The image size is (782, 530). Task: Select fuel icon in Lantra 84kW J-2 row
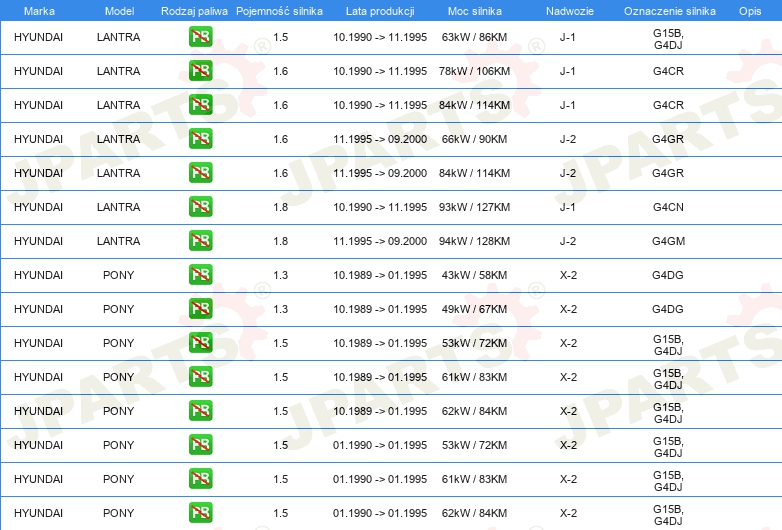pyautogui.click(x=200, y=173)
